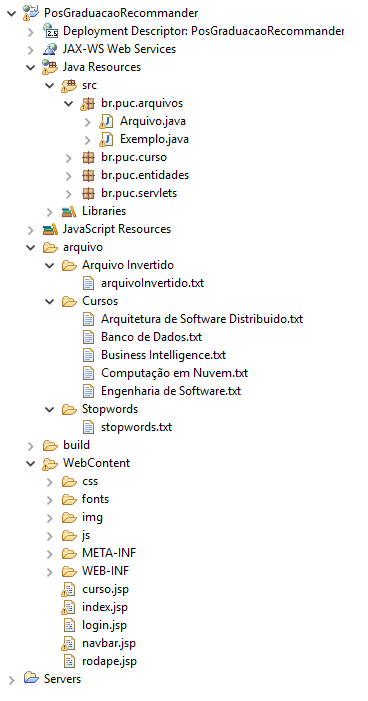368x701 pixels.
Task: Expand the build folder
Action: click(30, 445)
